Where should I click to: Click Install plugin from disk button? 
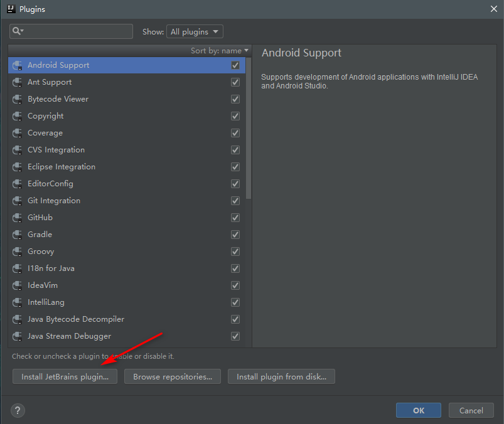(282, 376)
